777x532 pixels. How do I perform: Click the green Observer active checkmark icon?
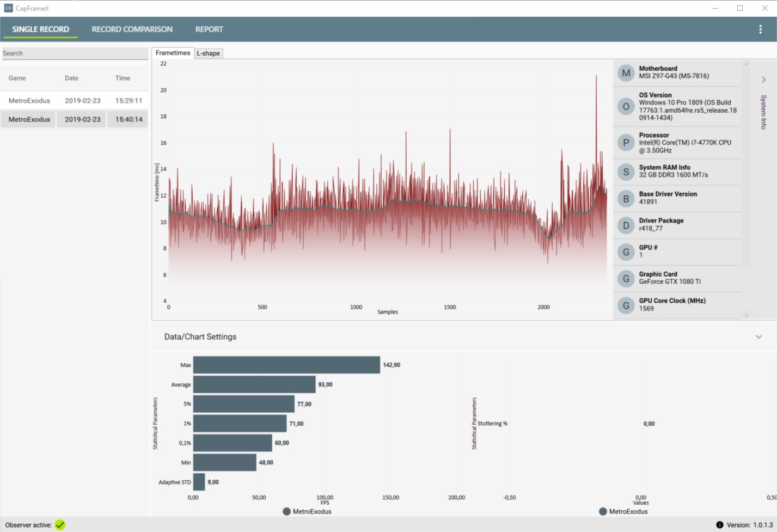tap(60, 525)
